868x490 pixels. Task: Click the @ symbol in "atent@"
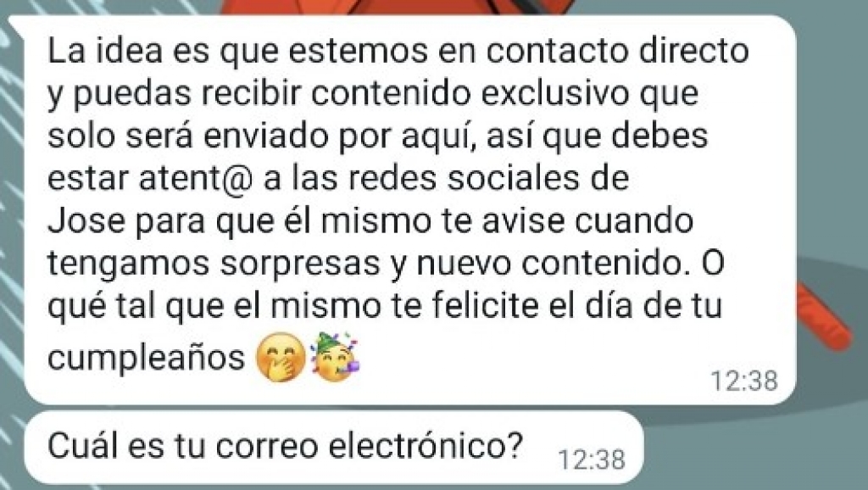pyautogui.click(x=238, y=178)
